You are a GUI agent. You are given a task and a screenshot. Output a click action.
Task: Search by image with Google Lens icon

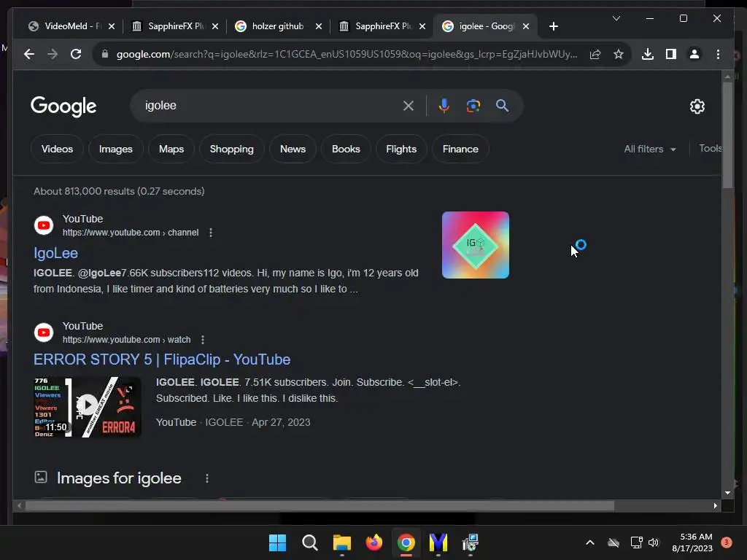tap(473, 106)
